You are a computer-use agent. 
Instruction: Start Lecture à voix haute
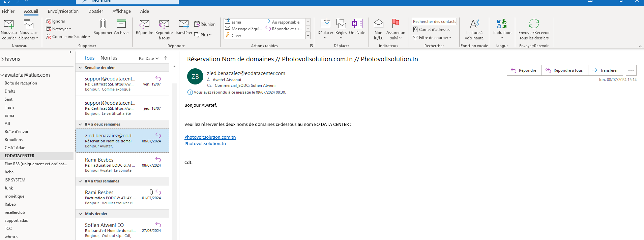474,24
